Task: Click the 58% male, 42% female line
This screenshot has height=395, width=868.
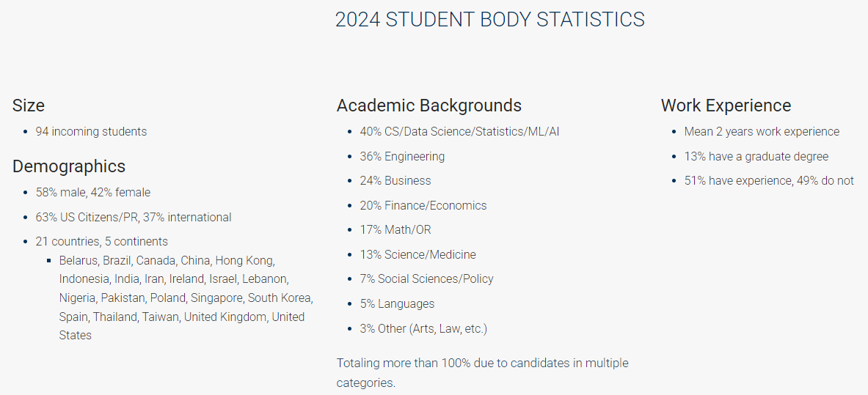Action: (x=93, y=193)
